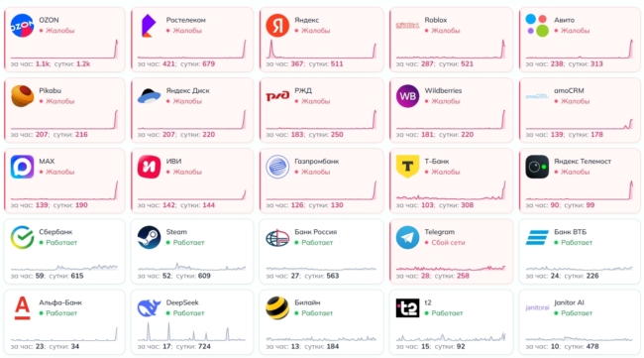
Task: Click the РЖД red logo
Action: coord(277,96)
